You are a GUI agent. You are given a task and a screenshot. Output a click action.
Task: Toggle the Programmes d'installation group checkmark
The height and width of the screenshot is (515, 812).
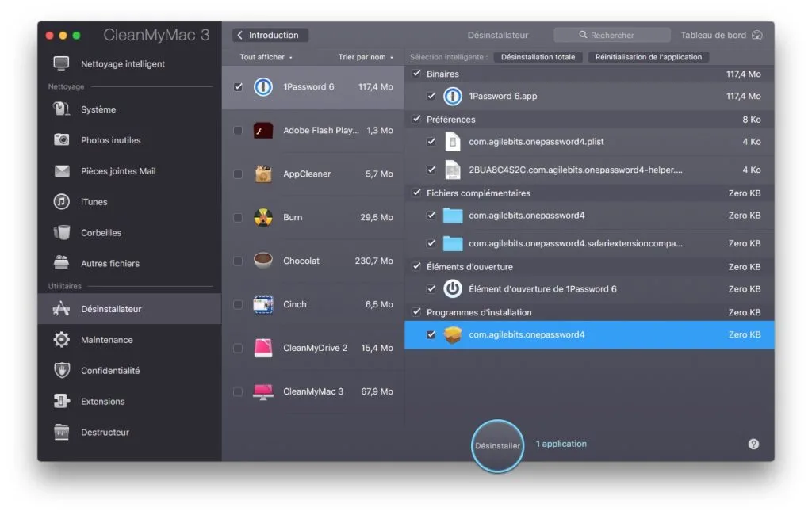(x=417, y=312)
